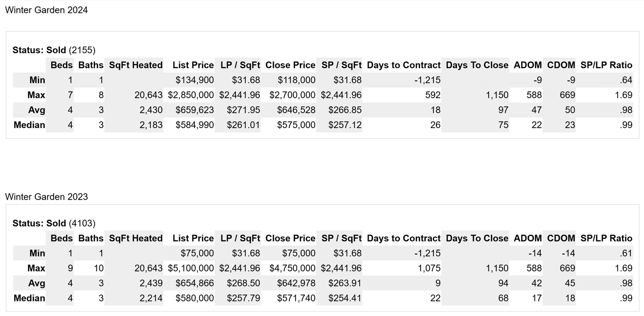Select the SP/LP Ratio header in 2024 table
Image resolution: width=644 pixels, height=316 pixels.
click(606, 65)
